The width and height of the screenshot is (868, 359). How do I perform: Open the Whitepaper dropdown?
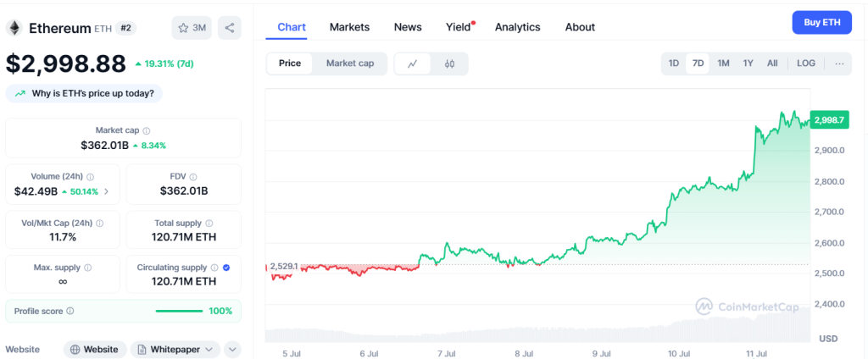click(x=175, y=350)
